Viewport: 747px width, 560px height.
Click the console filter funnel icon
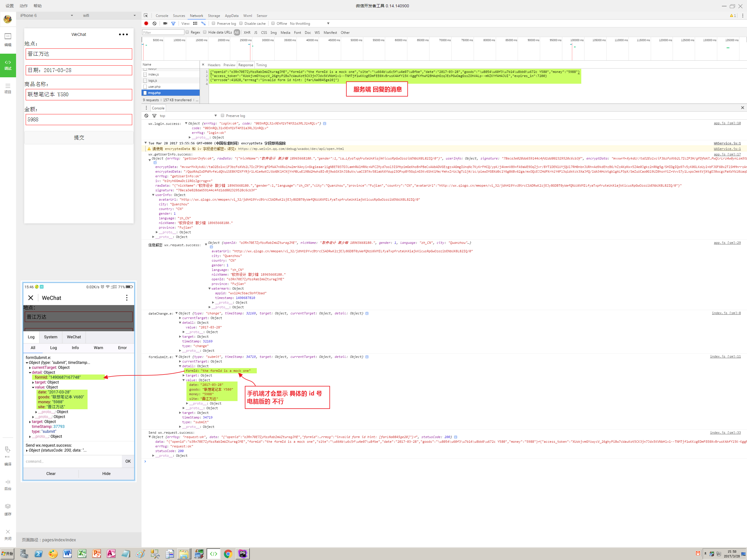[x=154, y=116]
